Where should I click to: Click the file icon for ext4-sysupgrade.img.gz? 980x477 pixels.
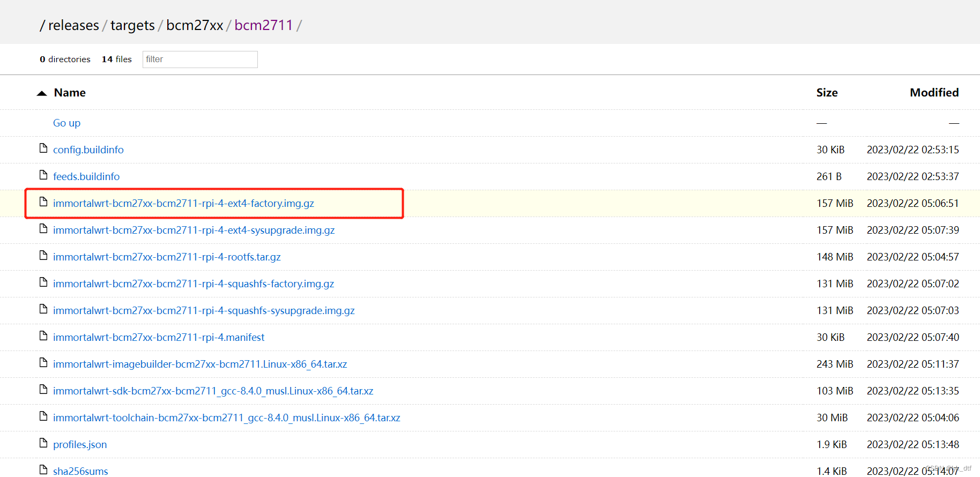point(43,228)
